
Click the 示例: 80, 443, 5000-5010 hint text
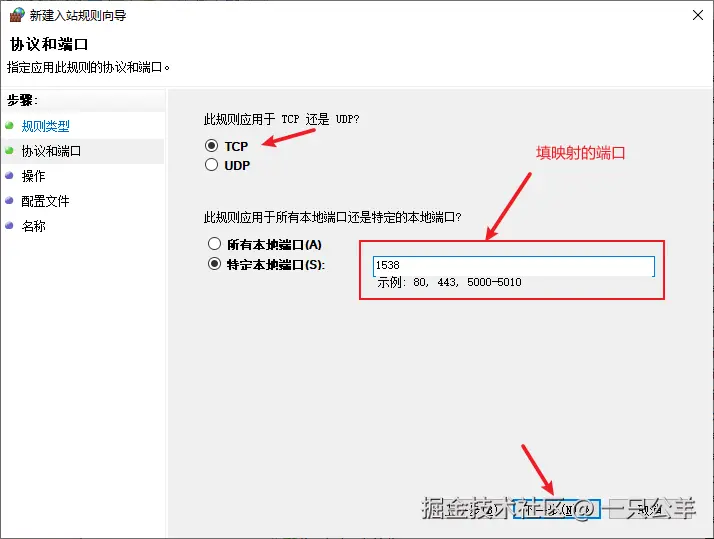pos(449,283)
